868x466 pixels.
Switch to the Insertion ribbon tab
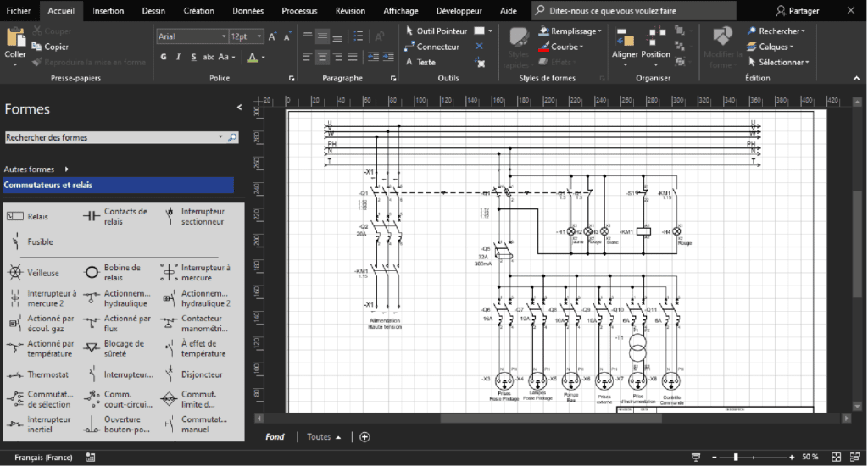coord(108,11)
